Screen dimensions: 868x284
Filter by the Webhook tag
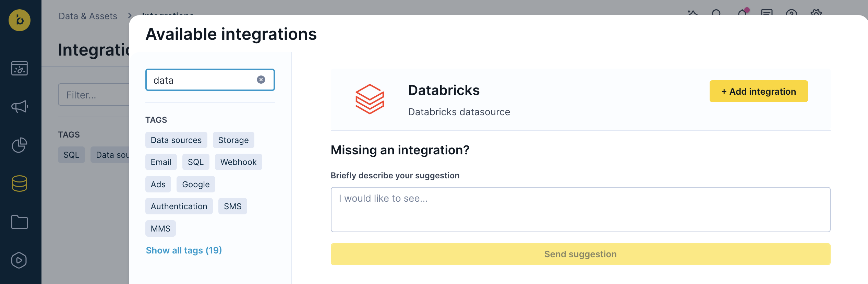(x=239, y=162)
